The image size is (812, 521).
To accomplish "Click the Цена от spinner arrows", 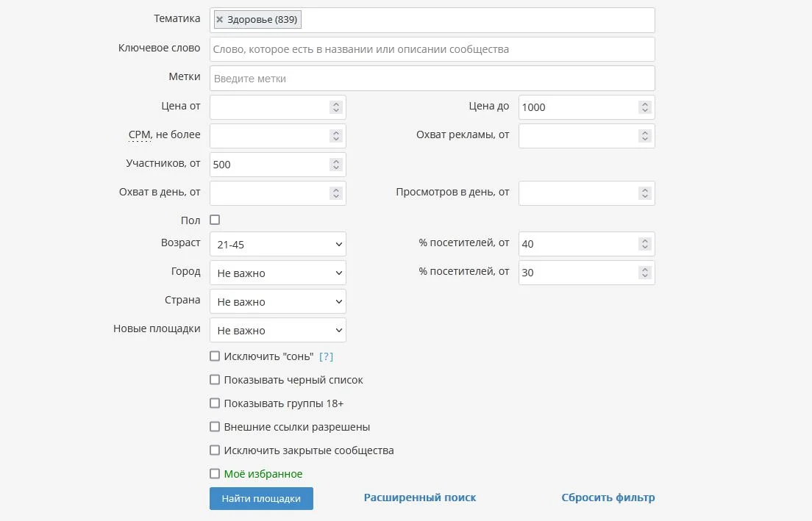I will pyautogui.click(x=336, y=107).
